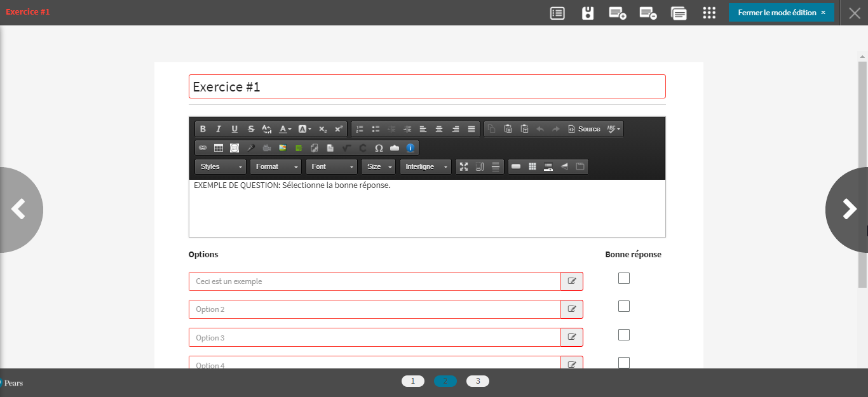868x397 pixels.
Task: Insert a table with the table icon
Action: coord(219,148)
